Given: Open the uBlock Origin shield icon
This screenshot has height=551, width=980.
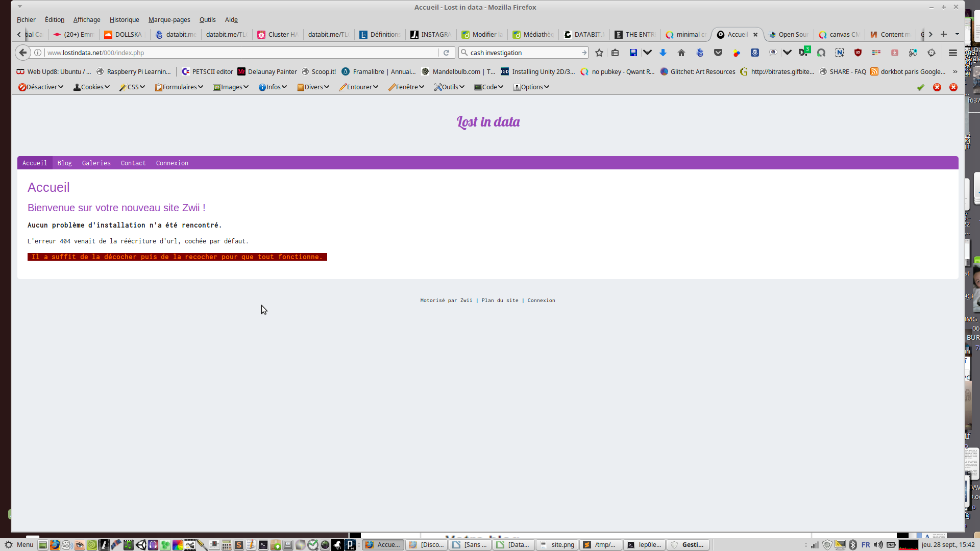Looking at the screenshot, I should [x=858, y=53].
